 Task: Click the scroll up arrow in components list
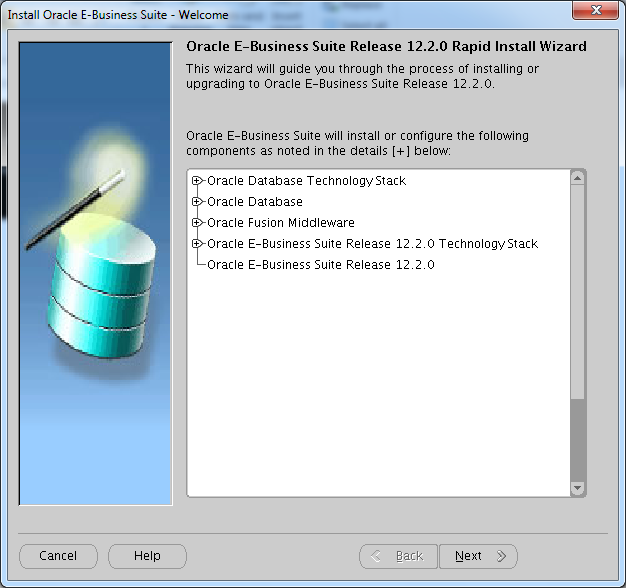577,178
